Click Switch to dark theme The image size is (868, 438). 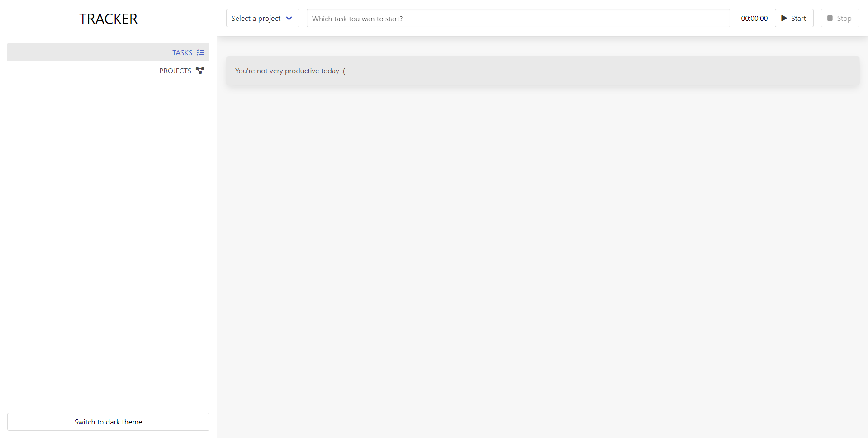point(108,421)
